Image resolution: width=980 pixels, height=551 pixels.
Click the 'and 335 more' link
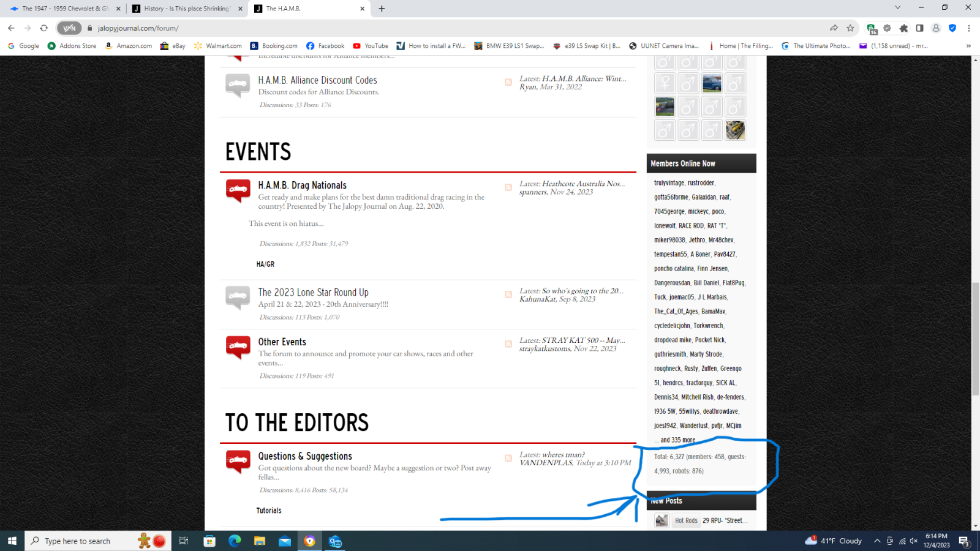677,440
